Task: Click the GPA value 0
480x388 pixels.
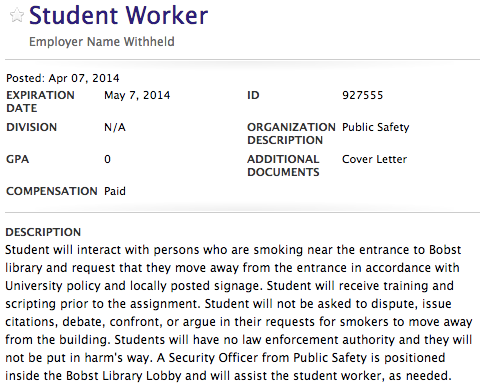Action: coord(107,159)
